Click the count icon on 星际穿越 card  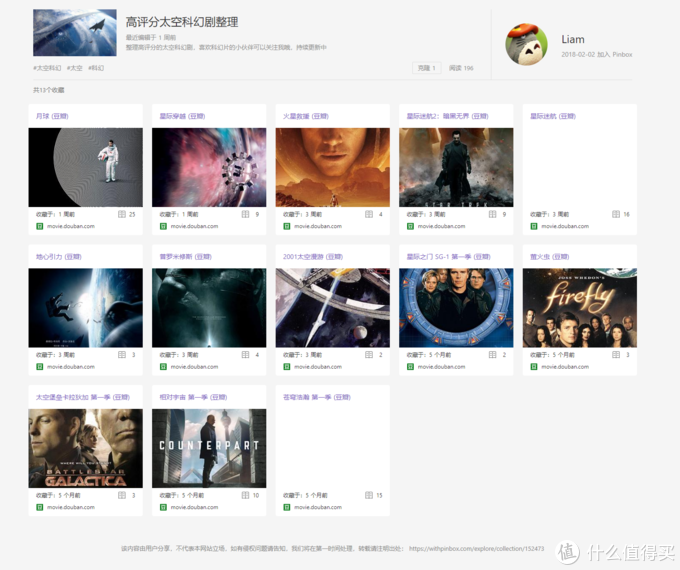(245, 214)
